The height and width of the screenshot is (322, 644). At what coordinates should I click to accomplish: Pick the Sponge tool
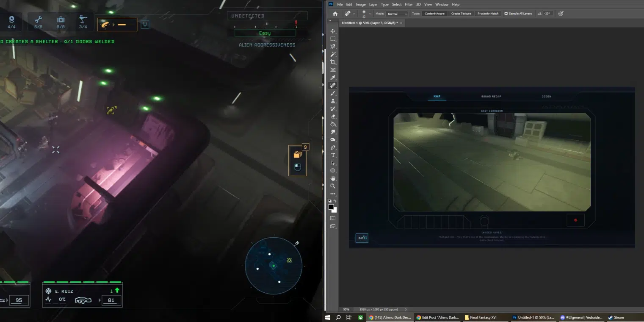333,140
